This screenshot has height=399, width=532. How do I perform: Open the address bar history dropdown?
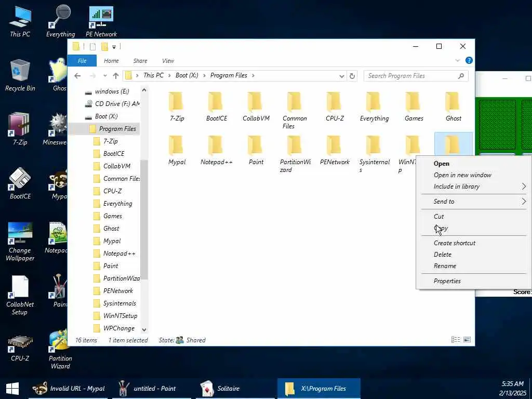tap(342, 76)
